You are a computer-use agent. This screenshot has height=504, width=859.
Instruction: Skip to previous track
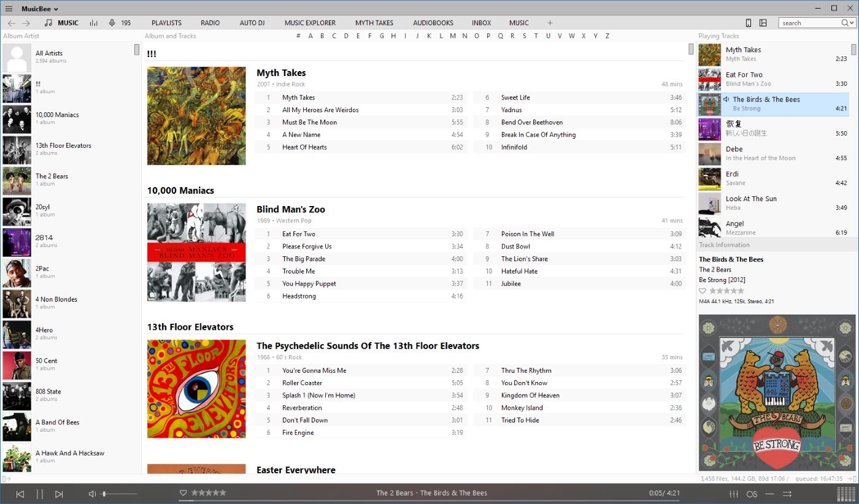(x=20, y=494)
